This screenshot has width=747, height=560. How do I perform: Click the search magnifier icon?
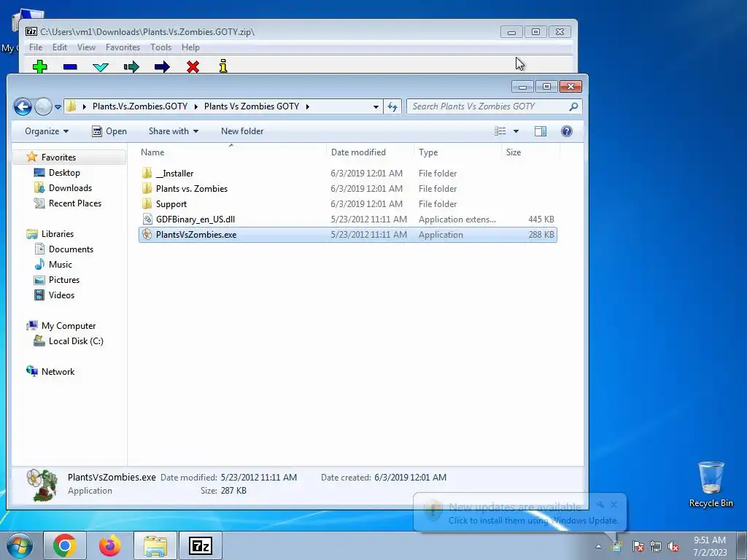(x=573, y=106)
